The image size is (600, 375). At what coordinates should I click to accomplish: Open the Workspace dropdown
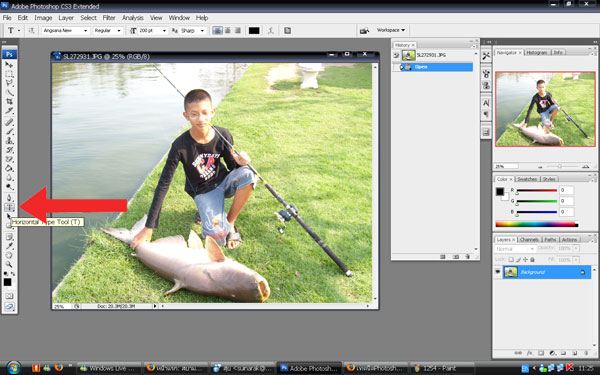coord(391,30)
